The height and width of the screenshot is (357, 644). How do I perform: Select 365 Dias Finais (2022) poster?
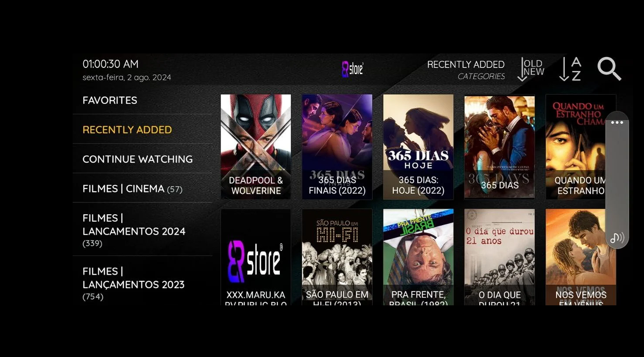[x=337, y=147]
